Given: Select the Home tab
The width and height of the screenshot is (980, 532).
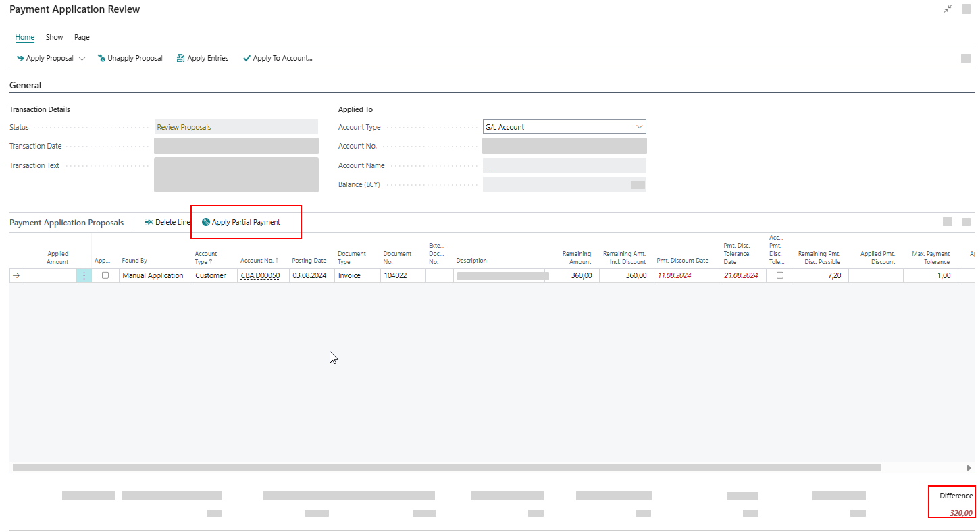Looking at the screenshot, I should coord(25,37).
